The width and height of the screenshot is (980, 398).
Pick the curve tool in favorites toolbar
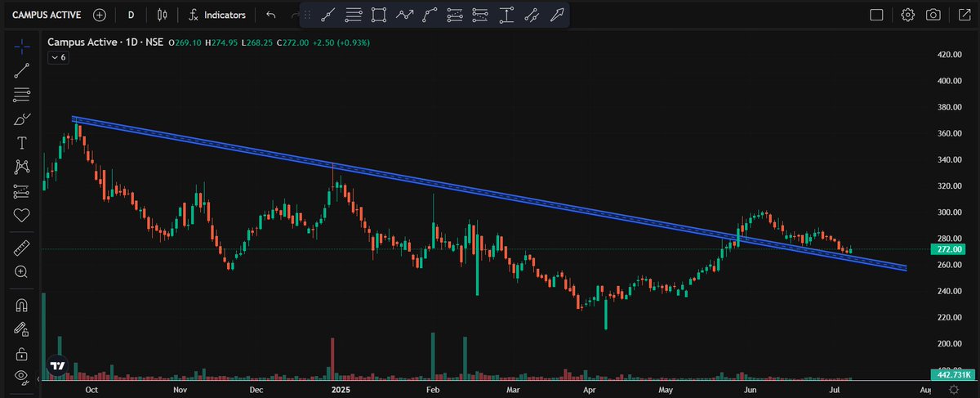coord(430,15)
